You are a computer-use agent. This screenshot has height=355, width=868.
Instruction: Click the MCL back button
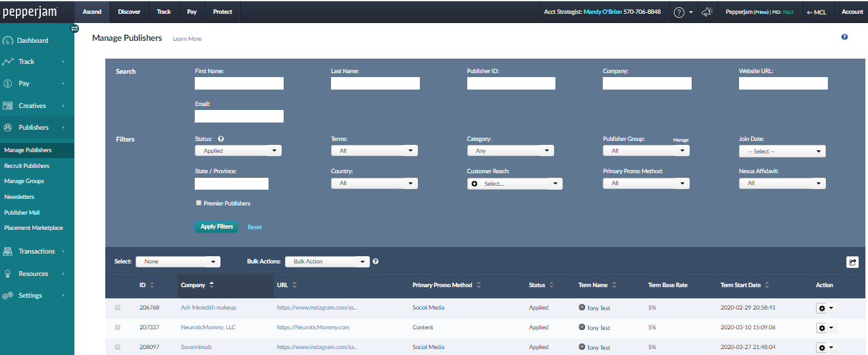pos(816,12)
